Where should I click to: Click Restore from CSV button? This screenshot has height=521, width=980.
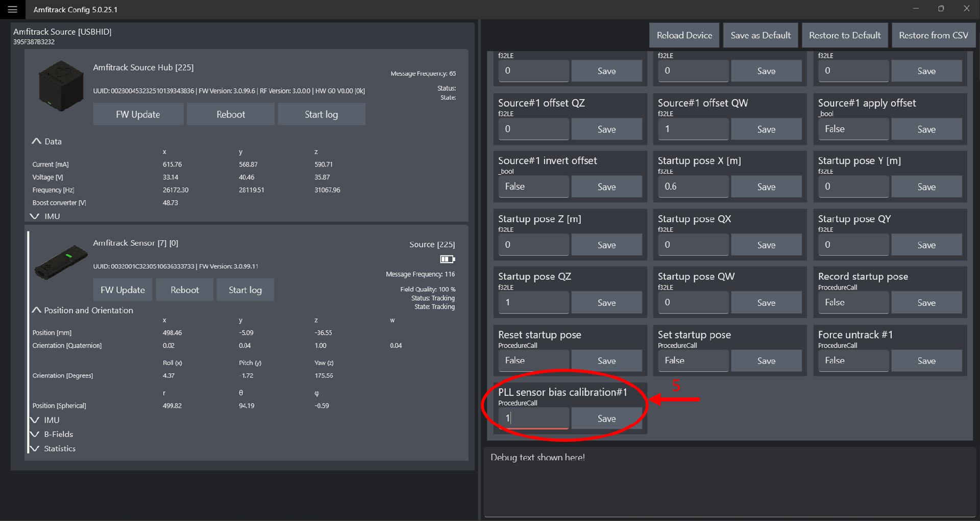click(934, 35)
